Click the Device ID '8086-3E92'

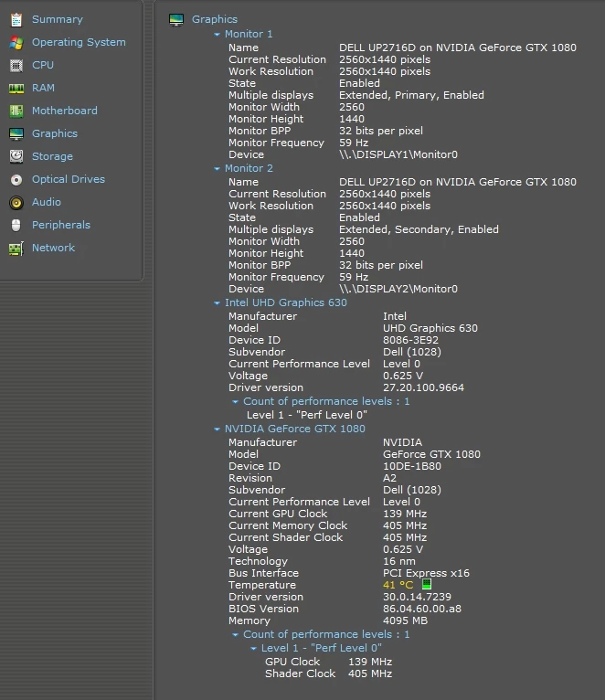tap(410, 340)
